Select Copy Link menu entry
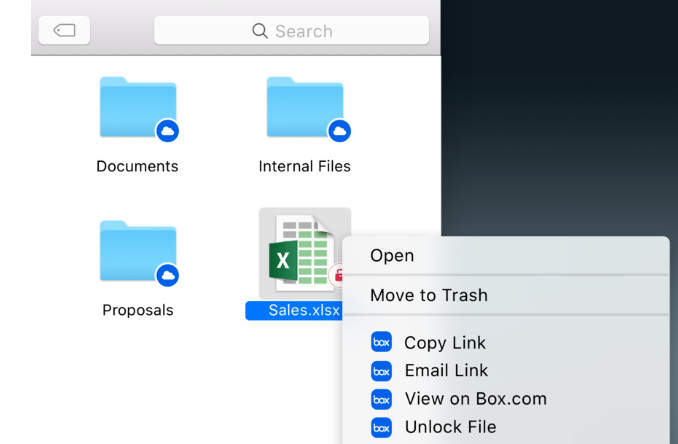This screenshot has width=678, height=444. tap(444, 343)
